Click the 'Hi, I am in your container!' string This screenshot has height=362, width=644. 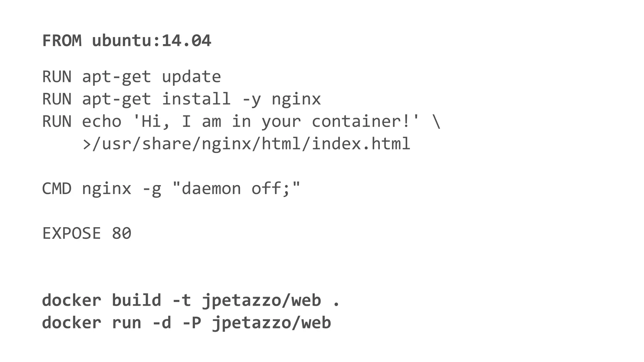[x=276, y=122]
